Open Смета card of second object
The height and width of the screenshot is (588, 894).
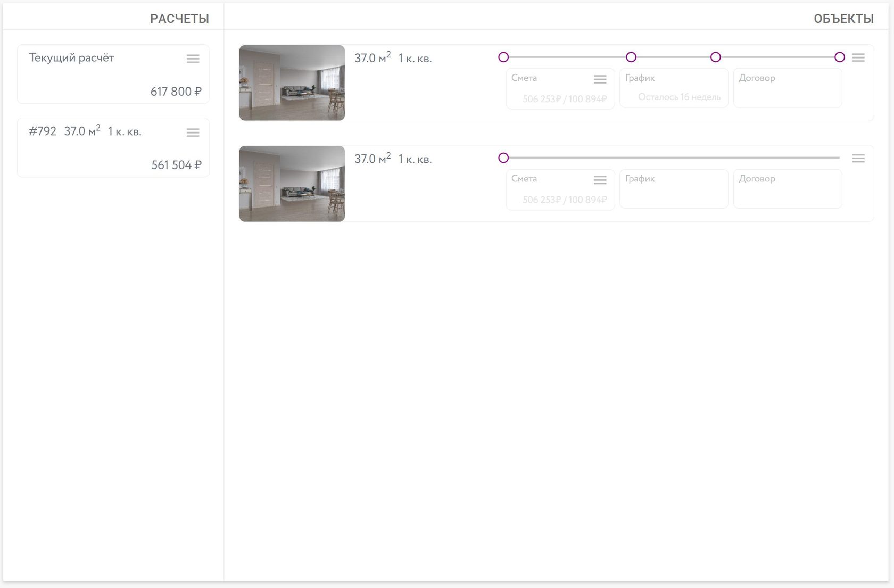coord(560,189)
